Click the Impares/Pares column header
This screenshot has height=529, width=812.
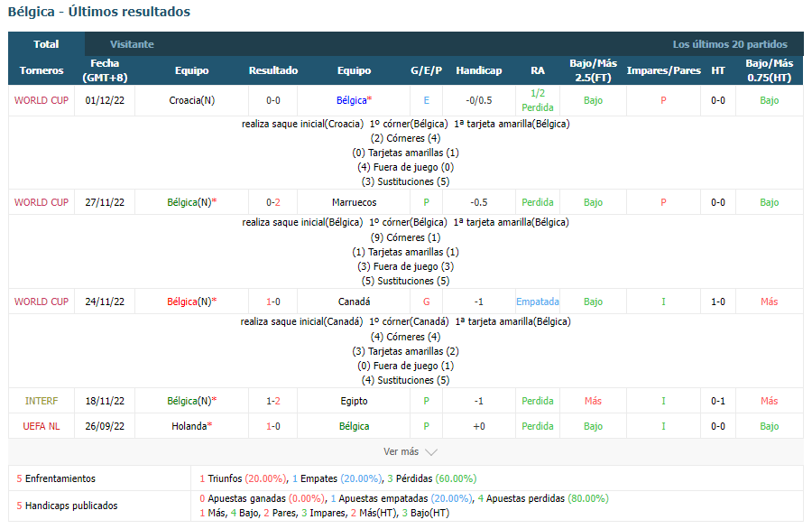click(663, 70)
